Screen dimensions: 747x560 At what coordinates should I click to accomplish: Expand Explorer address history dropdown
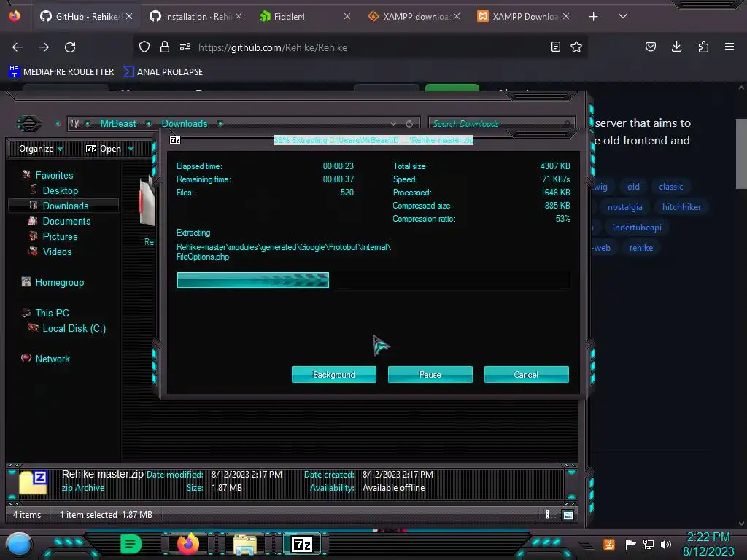point(393,124)
